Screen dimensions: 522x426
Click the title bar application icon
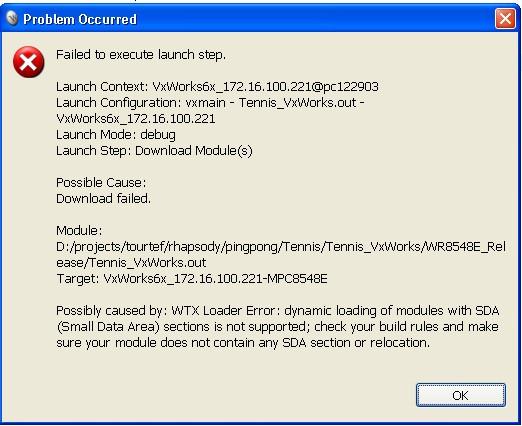(12, 19)
